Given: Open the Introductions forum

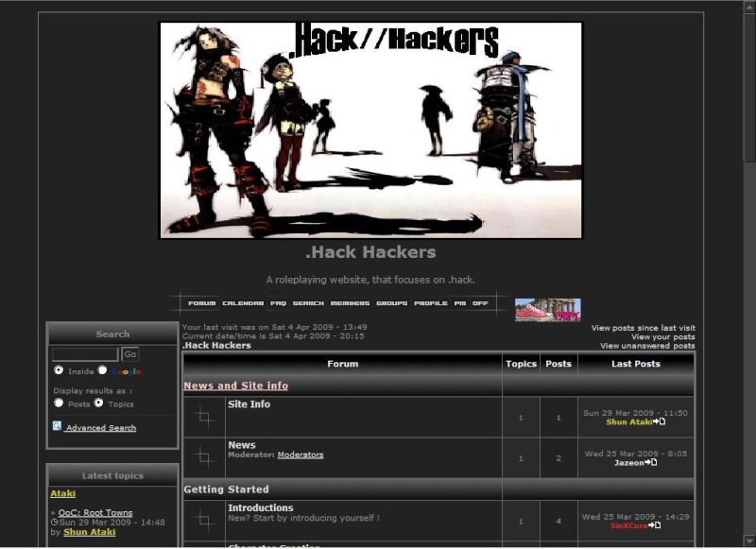Looking at the screenshot, I should coord(261,507).
